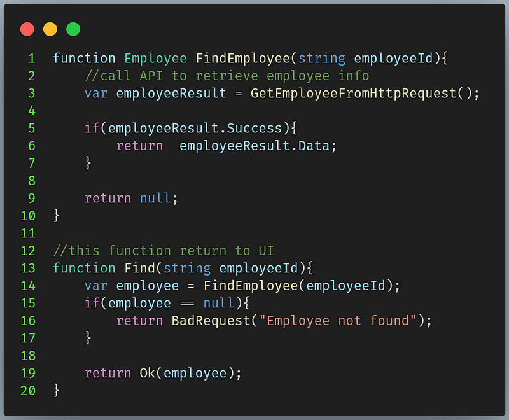
Task: Click the comment "//call API to retrieve employee info"
Action: (x=227, y=76)
